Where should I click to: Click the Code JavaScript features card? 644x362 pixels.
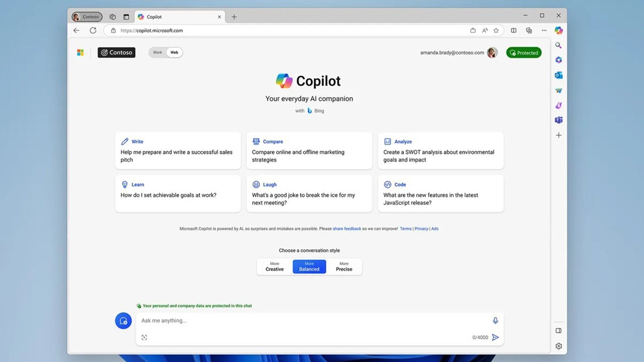441,194
